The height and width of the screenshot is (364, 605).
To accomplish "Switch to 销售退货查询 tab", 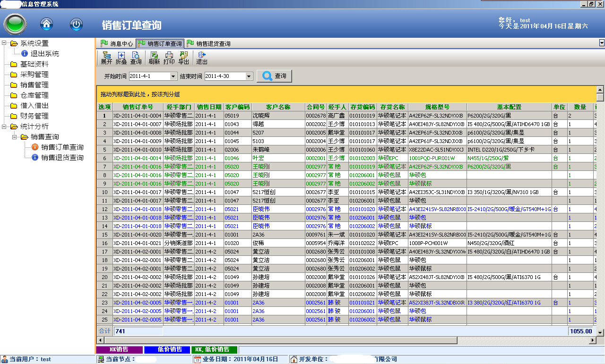I will tap(208, 43).
